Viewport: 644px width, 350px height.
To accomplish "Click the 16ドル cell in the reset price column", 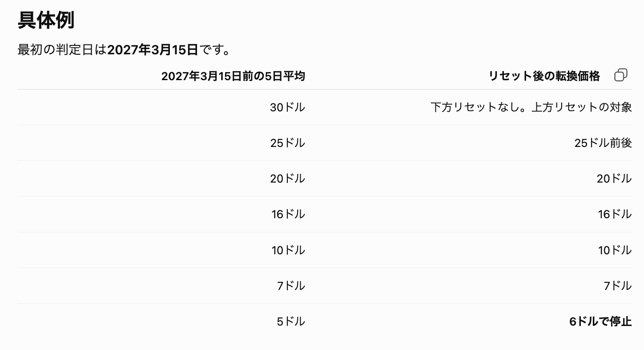I will (615, 214).
